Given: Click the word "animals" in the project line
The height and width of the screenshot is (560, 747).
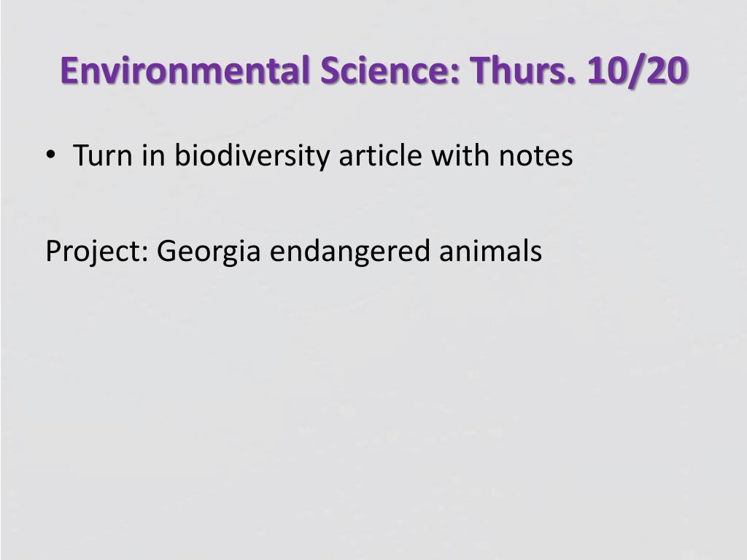Looking at the screenshot, I should pos(491,251).
